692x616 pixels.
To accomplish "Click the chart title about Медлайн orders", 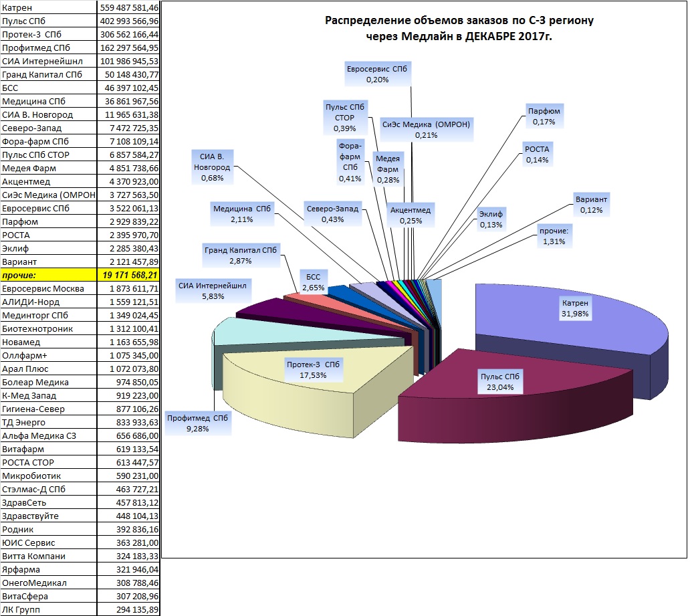I will tap(459, 28).
